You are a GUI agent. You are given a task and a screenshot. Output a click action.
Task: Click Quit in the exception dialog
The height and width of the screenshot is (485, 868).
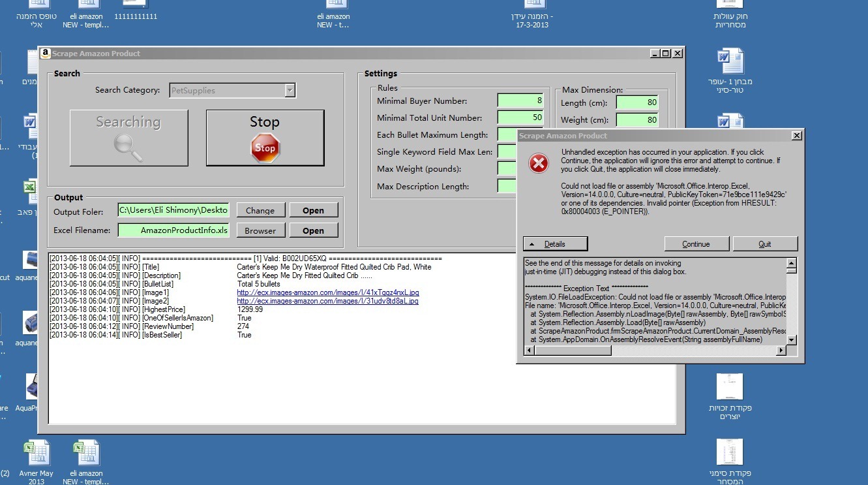(x=765, y=243)
